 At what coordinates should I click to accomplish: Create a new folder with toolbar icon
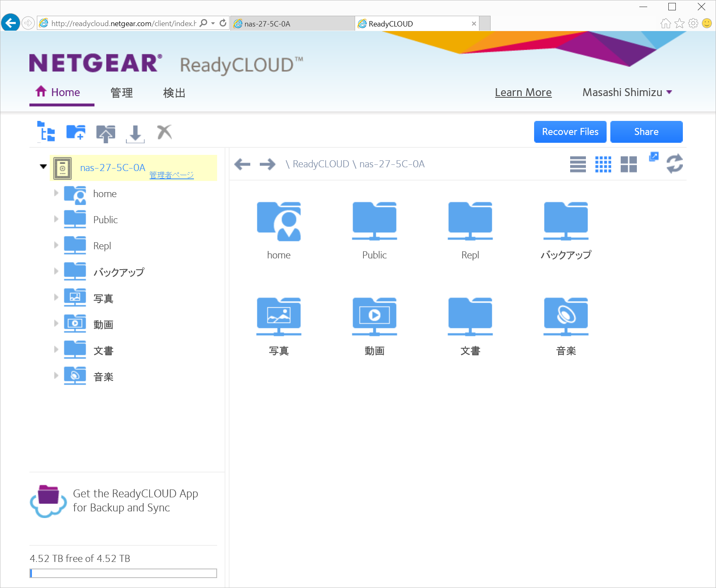[x=76, y=132]
